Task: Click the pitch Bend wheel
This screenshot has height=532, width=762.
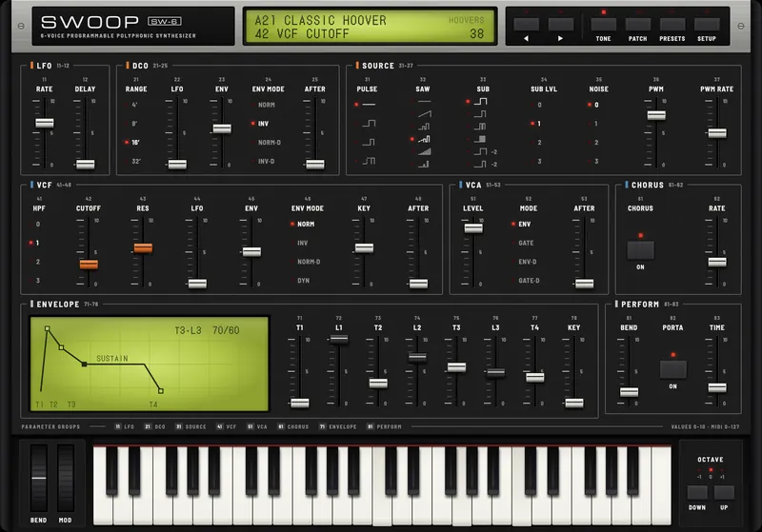Action: (39, 478)
